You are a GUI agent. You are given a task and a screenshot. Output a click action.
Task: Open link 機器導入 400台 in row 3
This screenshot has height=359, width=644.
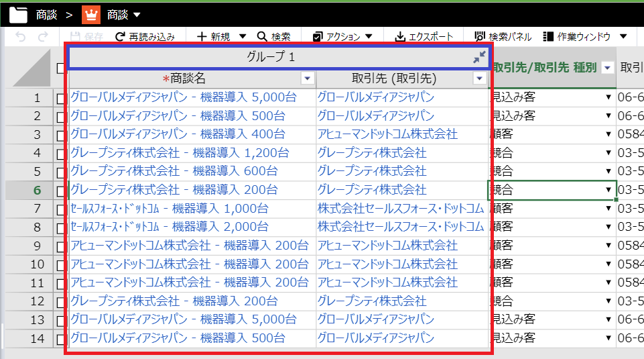coord(178,134)
